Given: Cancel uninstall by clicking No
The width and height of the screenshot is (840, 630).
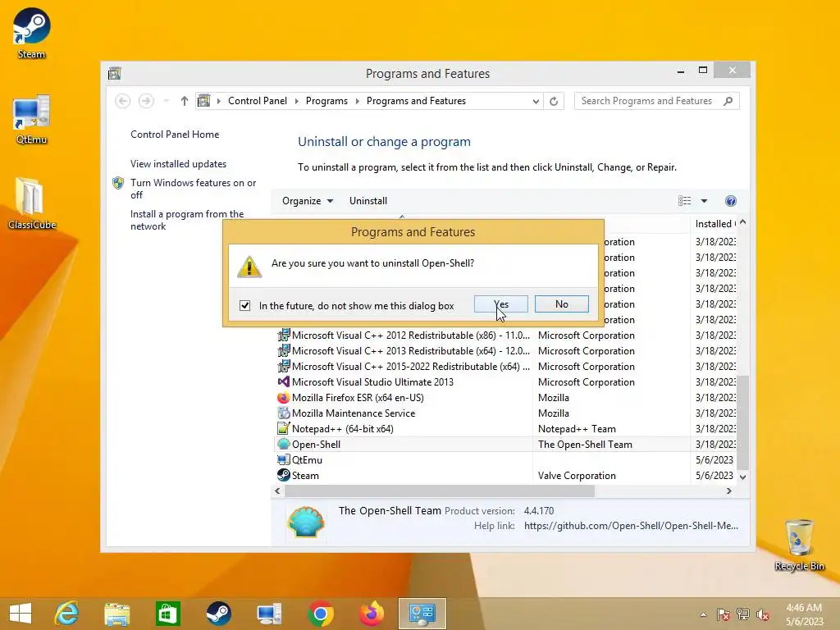Looking at the screenshot, I should pyautogui.click(x=561, y=304).
